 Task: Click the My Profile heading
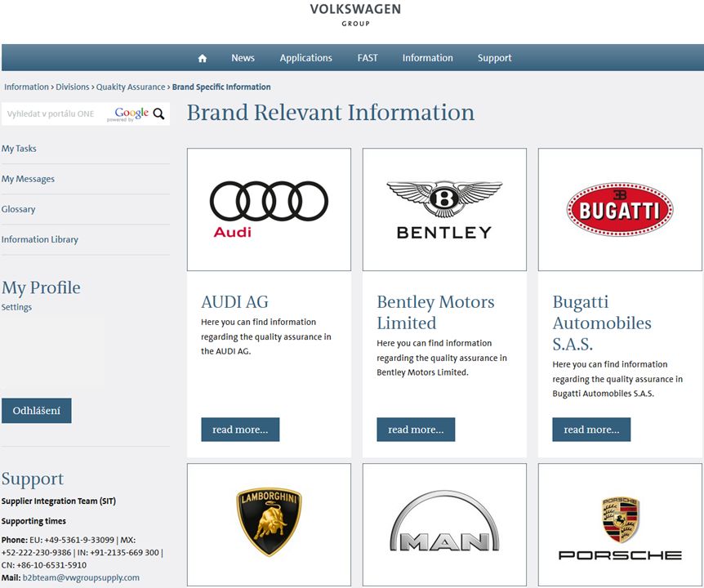click(x=41, y=287)
